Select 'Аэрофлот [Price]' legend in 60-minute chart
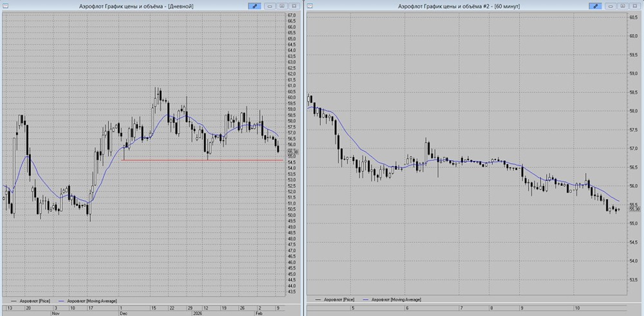 click(x=339, y=299)
